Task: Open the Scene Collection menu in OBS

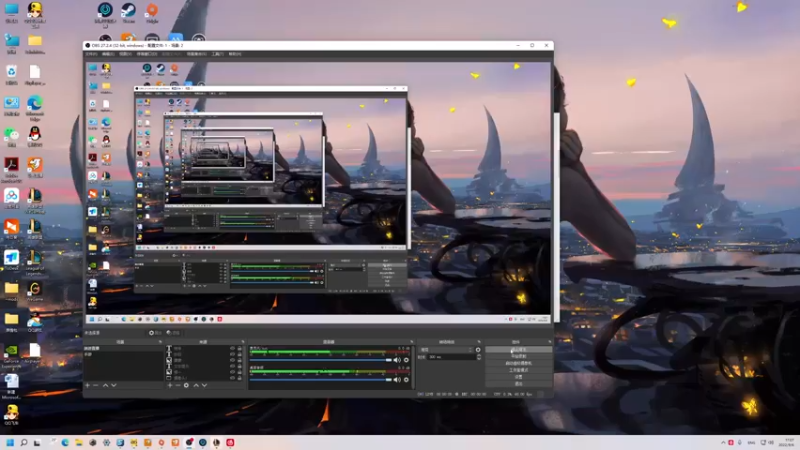Action: (196, 54)
